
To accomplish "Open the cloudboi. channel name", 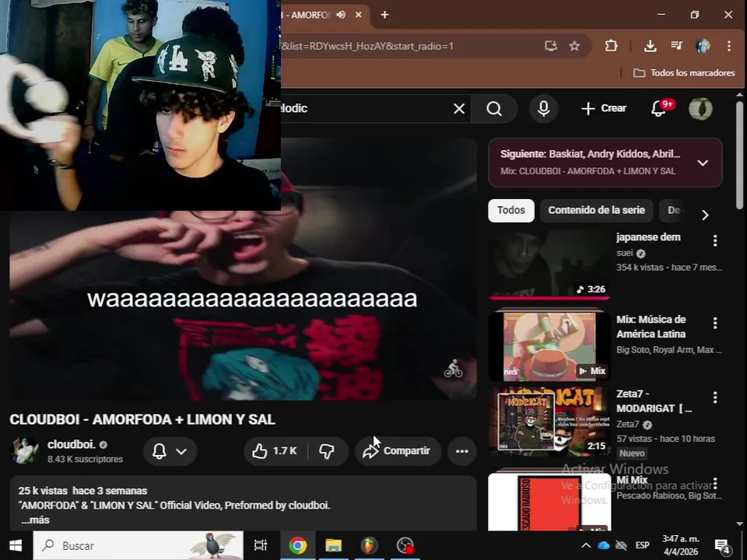I will (72, 444).
